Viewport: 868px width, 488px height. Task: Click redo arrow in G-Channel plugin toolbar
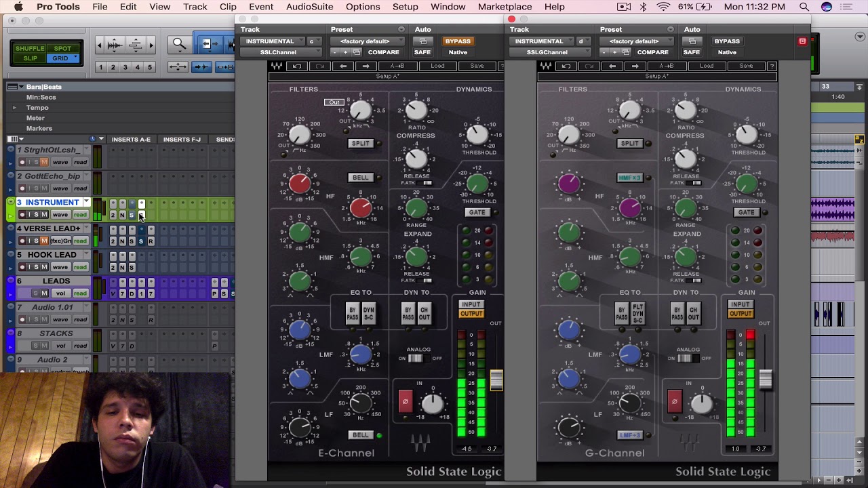[x=589, y=66]
